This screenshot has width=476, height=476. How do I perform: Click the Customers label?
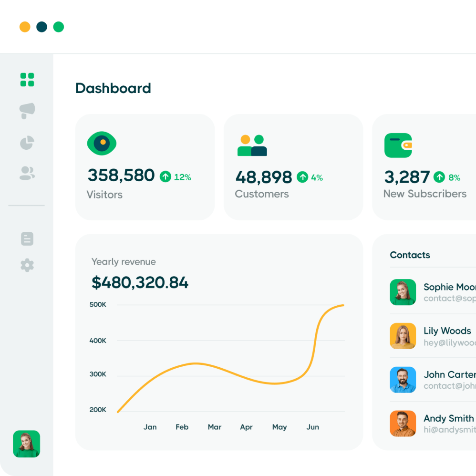click(262, 194)
